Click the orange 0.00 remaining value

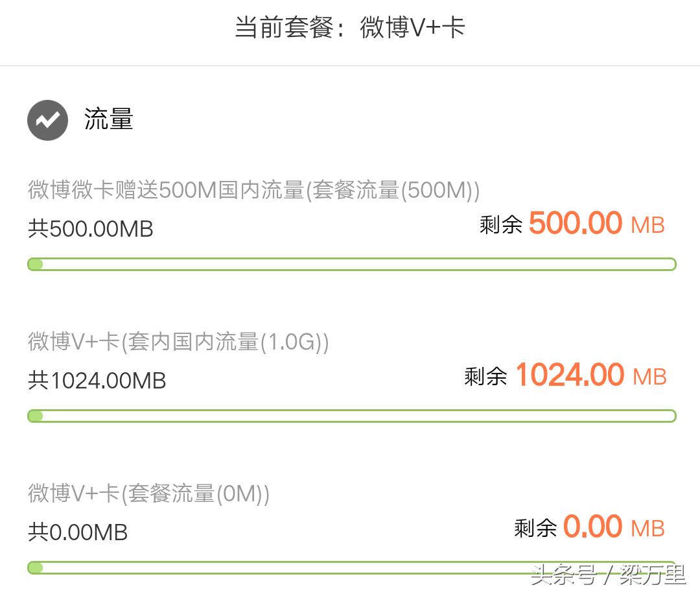pyautogui.click(x=593, y=527)
